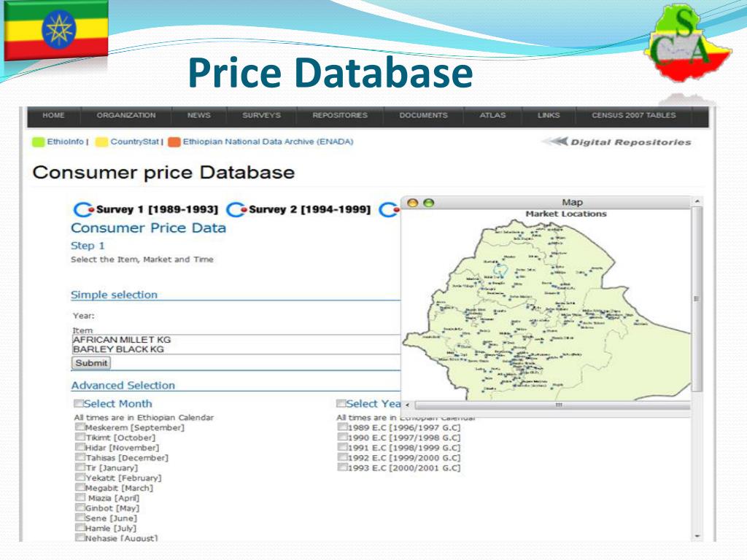Check Miazia [April] month
The height and width of the screenshot is (560, 747).
(x=80, y=497)
